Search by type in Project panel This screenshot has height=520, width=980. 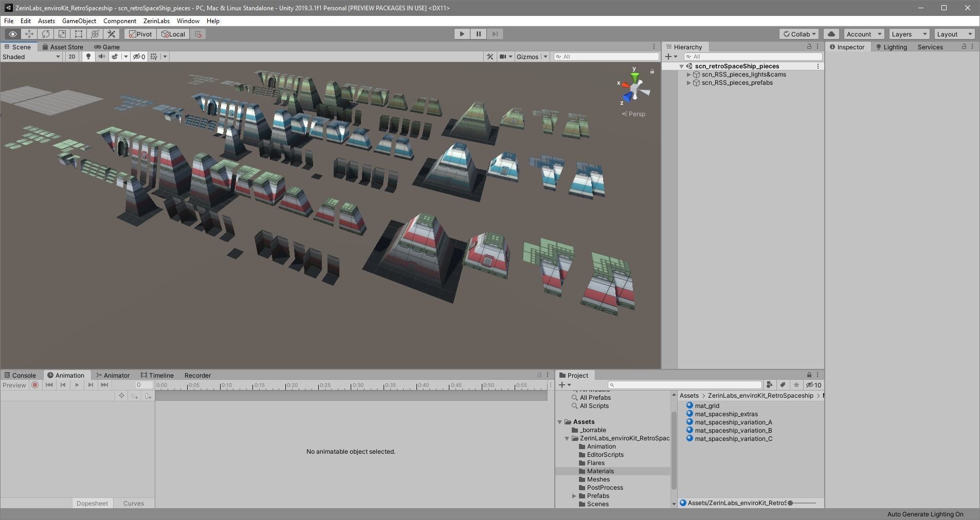769,385
